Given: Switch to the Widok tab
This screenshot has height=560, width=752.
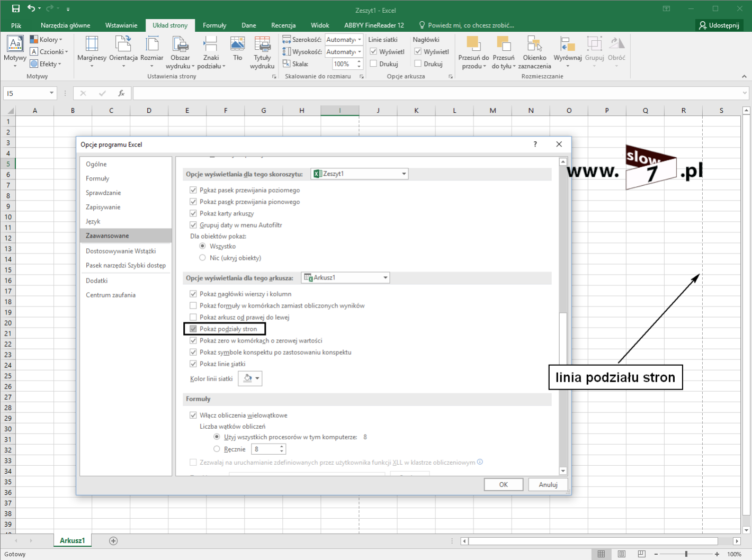Looking at the screenshot, I should tap(320, 25).
